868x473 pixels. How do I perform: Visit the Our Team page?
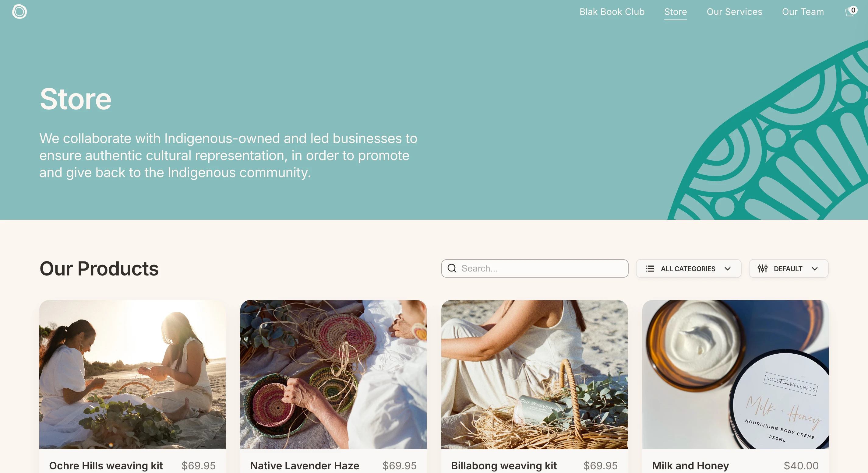(803, 12)
